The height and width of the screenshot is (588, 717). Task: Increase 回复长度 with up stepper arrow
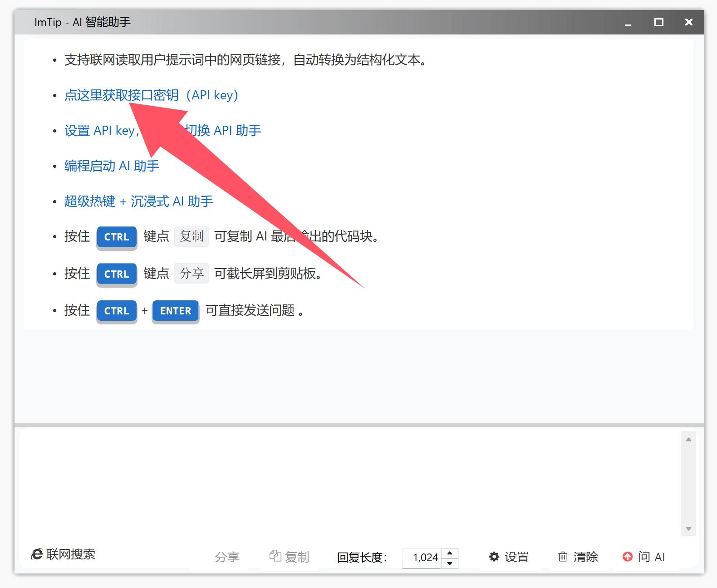pos(450,553)
